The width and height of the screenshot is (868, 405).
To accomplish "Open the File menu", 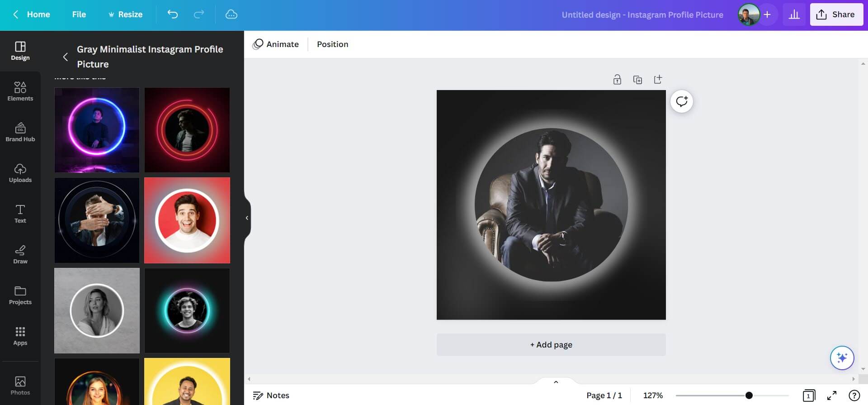I will click(x=79, y=14).
